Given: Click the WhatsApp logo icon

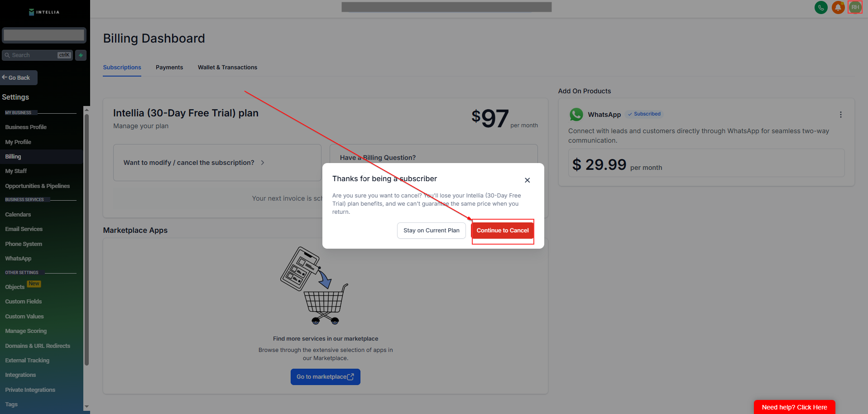Looking at the screenshot, I should point(576,115).
